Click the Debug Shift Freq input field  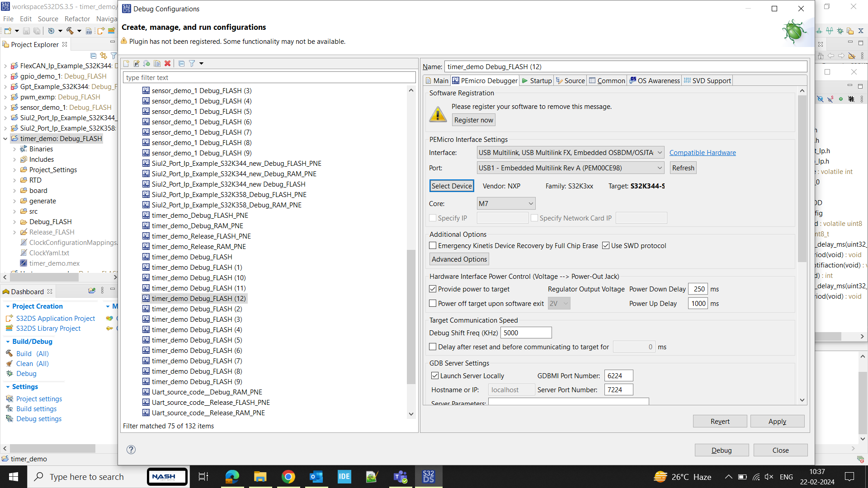[526, 333]
